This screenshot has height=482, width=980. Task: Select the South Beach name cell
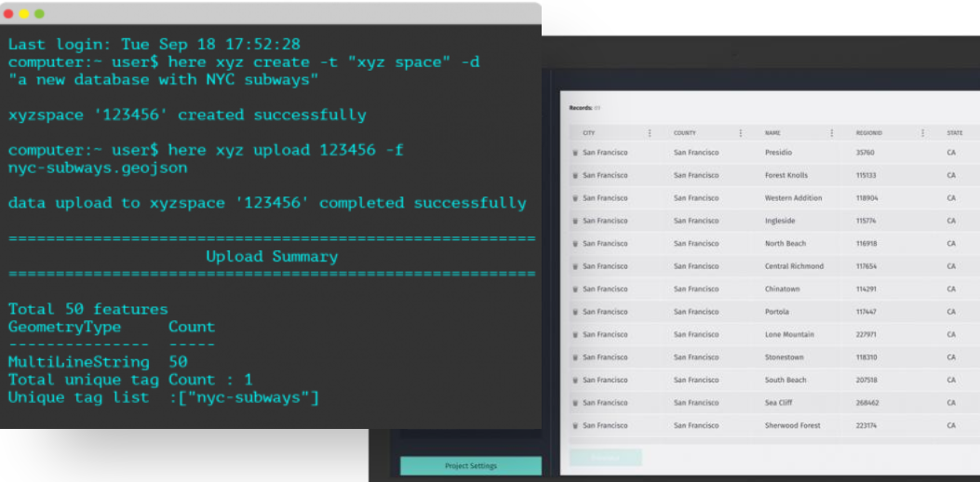point(785,380)
